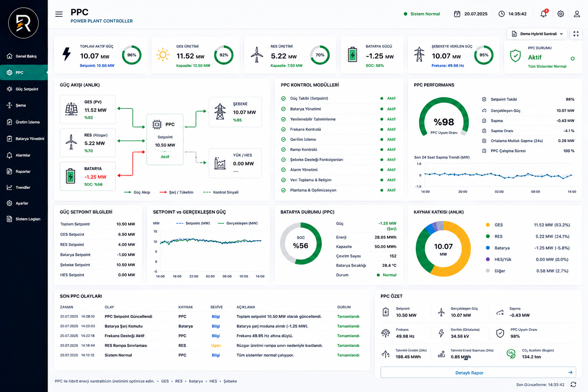This screenshot has width=588, height=392.
Task: Click the PPC chip icon in flow diagram
Action: pyautogui.click(x=157, y=124)
